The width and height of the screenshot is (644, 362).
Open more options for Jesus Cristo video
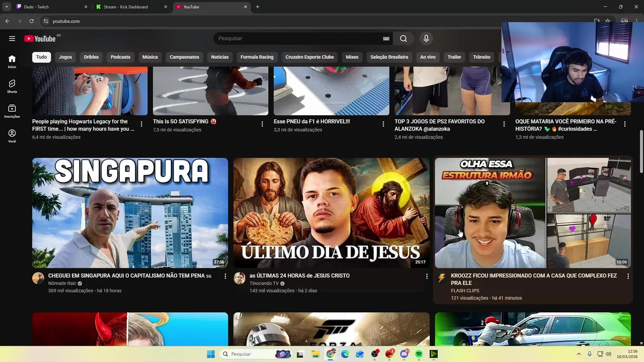(x=427, y=276)
